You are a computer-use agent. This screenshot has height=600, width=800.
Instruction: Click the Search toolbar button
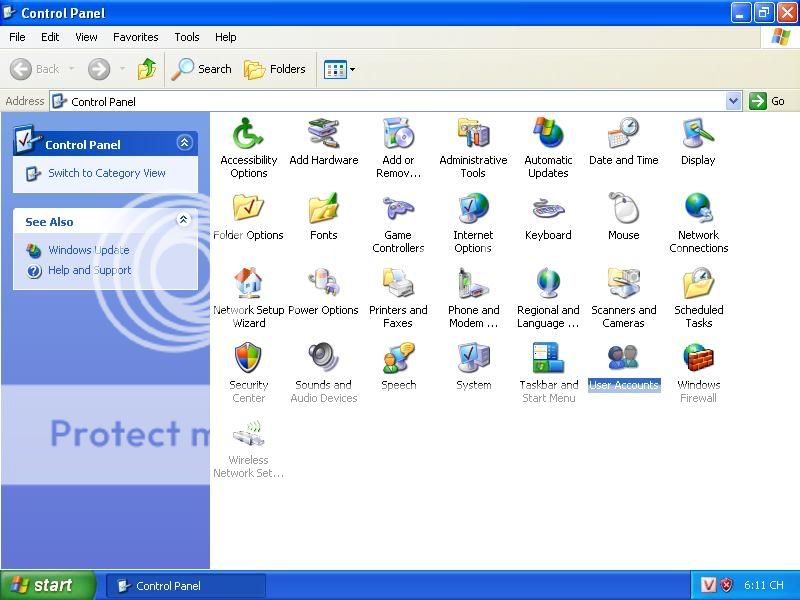[201, 69]
